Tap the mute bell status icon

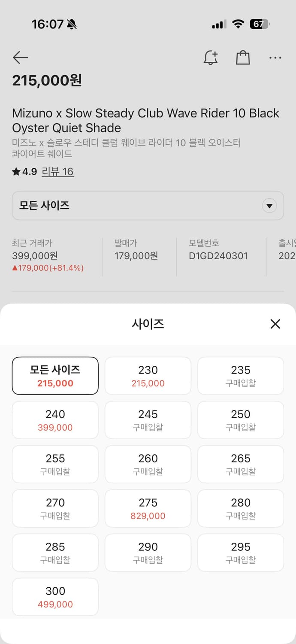coord(72,24)
